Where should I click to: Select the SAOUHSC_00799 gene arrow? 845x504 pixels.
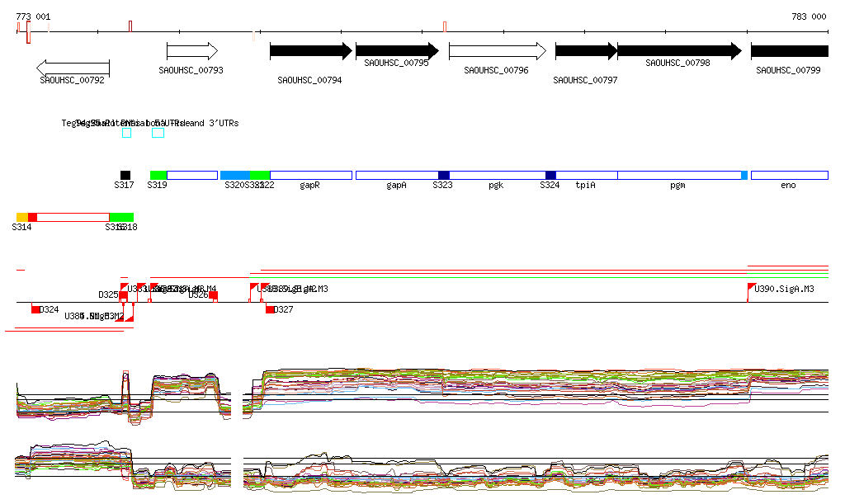[x=789, y=51]
